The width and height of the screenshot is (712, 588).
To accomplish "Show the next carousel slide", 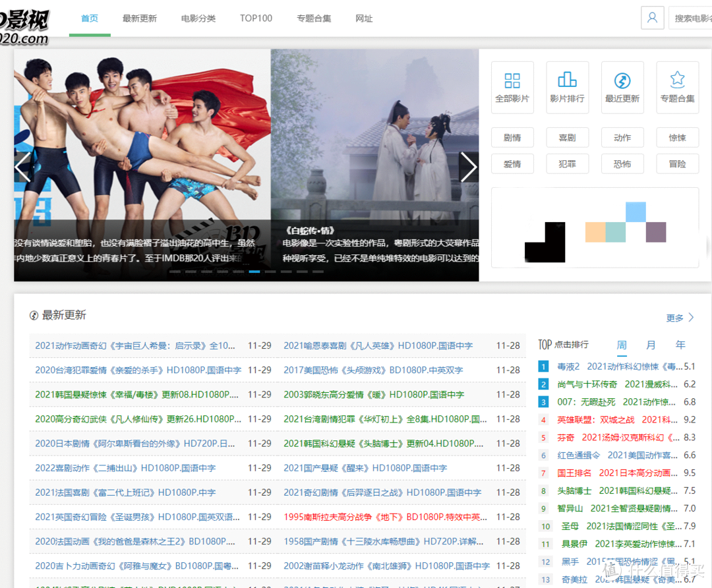I will 469,167.
